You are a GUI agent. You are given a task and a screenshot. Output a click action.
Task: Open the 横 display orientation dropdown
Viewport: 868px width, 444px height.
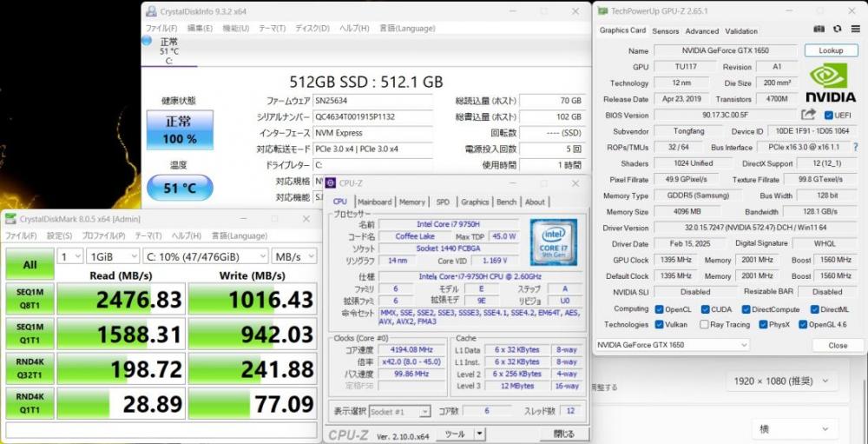[x=793, y=428]
